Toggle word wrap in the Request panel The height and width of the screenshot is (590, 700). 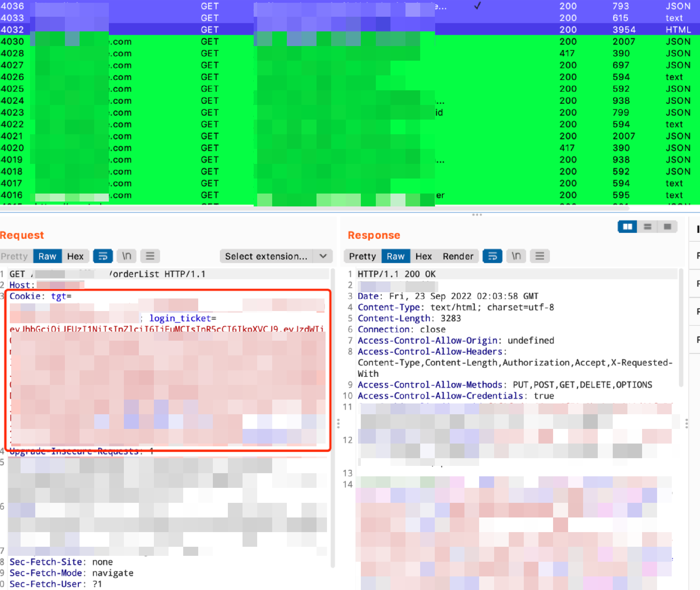pyautogui.click(x=103, y=256)
